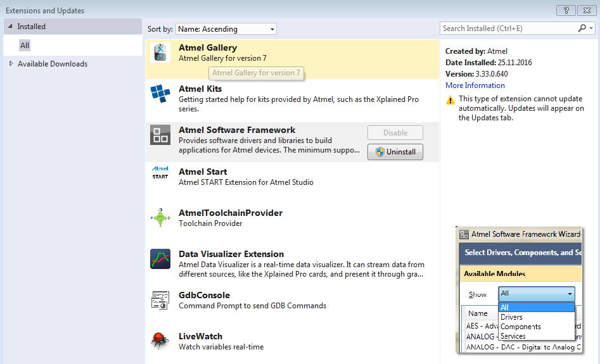Select the Data Visualizer Extension title

(x=231, y=254)
